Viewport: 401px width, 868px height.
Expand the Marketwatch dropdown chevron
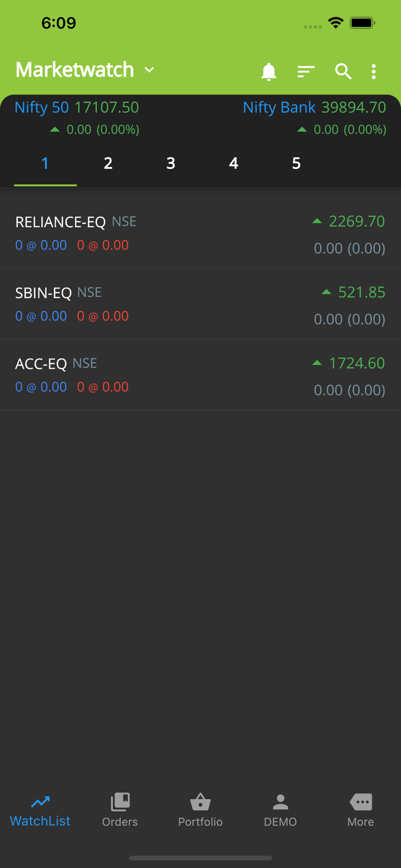click(149, 70)
